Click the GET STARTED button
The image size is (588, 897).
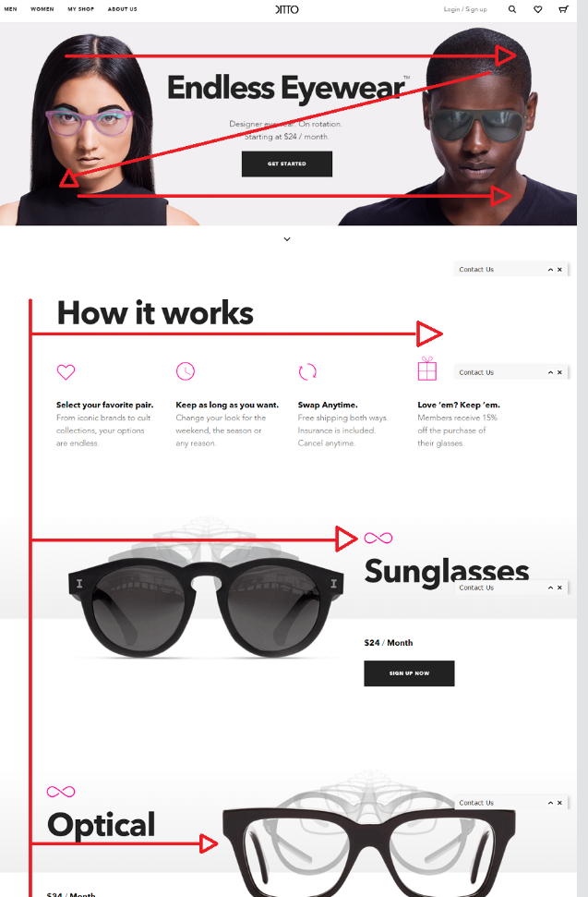pos(287,164)
